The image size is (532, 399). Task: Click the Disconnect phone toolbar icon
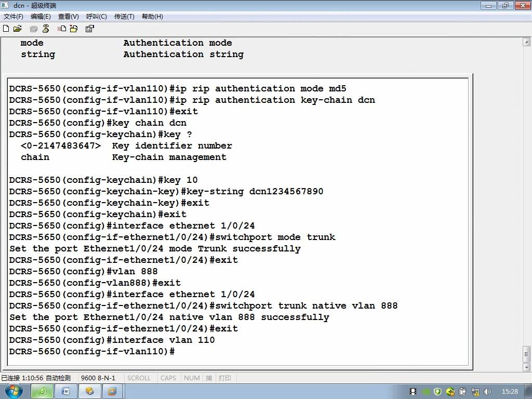click(x=46, y=29)
